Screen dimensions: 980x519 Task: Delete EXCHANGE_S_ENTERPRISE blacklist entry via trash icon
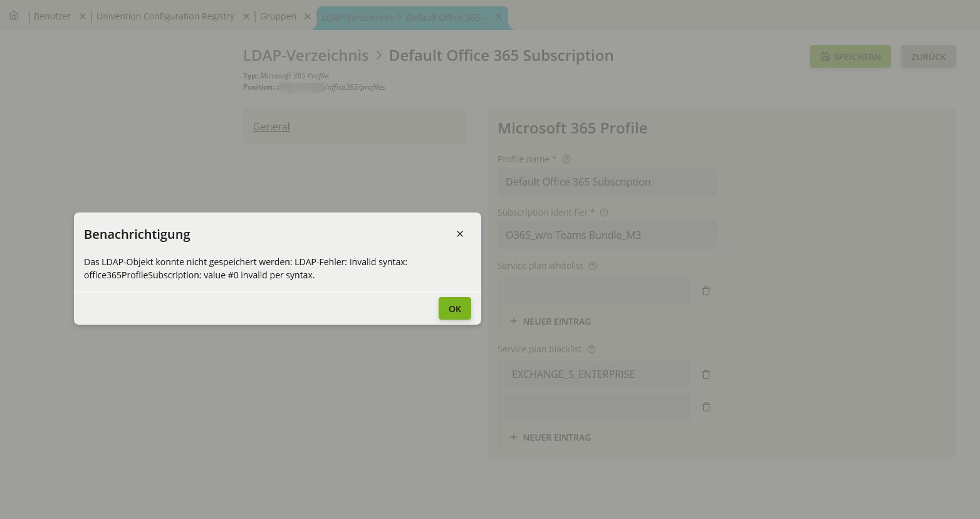coord(706,374)
